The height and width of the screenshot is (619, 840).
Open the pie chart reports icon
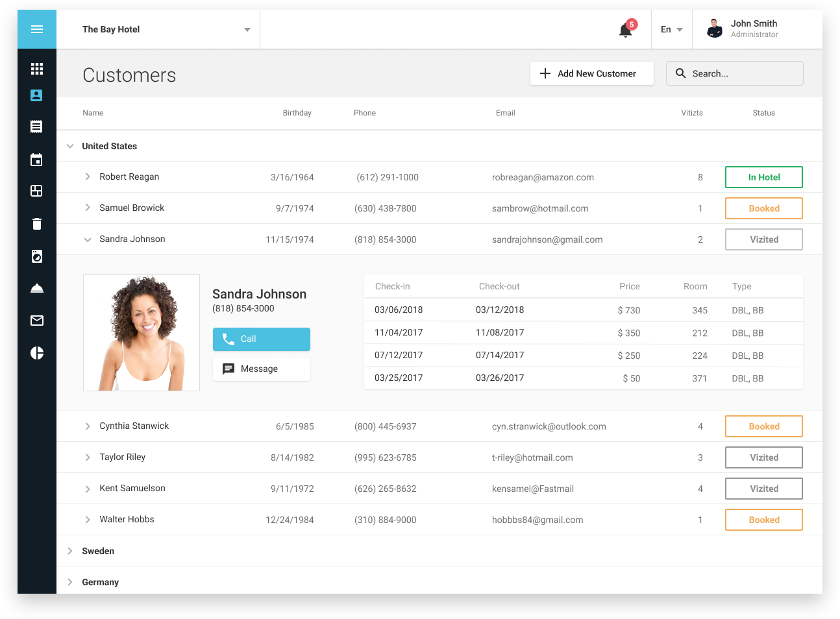click(x=37, y=353)
